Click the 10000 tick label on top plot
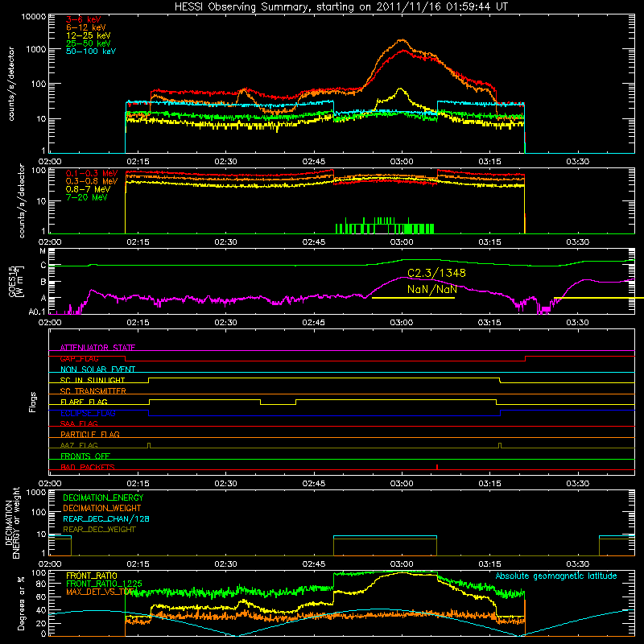Image resolution: width=644 pixels, height=644 pixels. pyautogui.click(x=34, y=17)
